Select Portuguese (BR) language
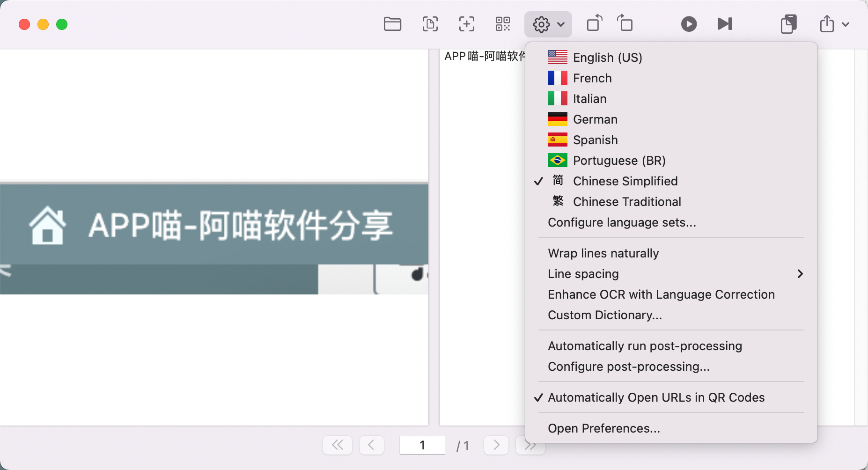Image resolution: width=868 pixels, height=470 pixels. 671,161
